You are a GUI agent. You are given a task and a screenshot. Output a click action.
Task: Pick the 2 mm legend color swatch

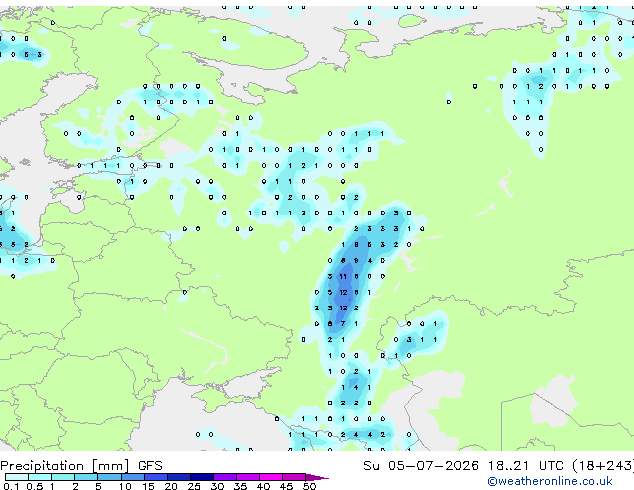(86, 477)
